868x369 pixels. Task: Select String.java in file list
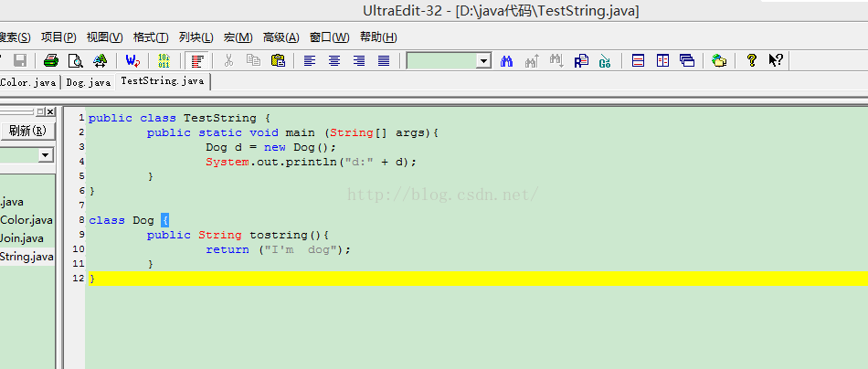26,257
